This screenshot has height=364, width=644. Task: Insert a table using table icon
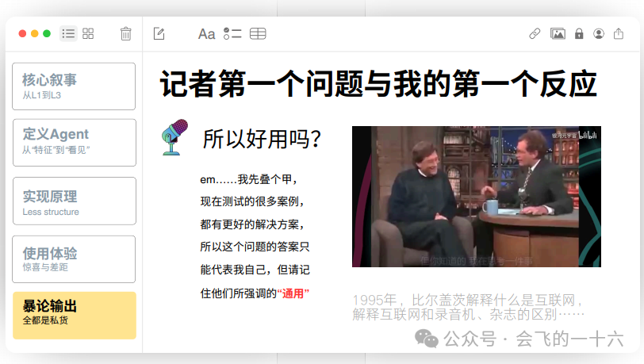tap(258, 33)
